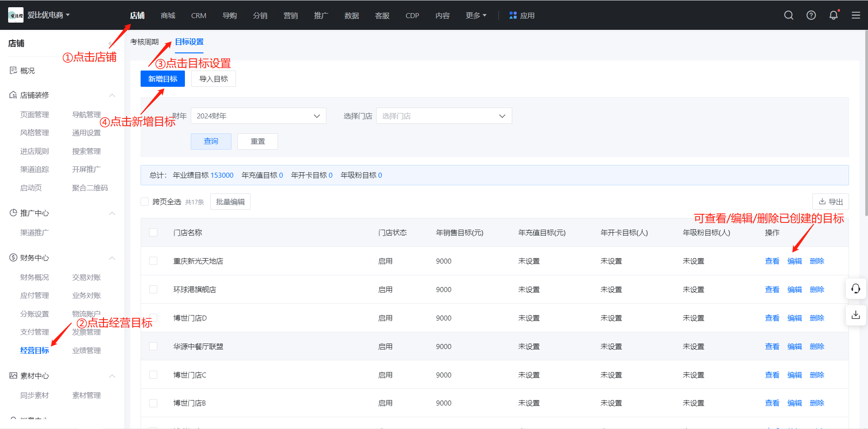Click the 推广中心 pie chart icon

click(x=14, y=213)
